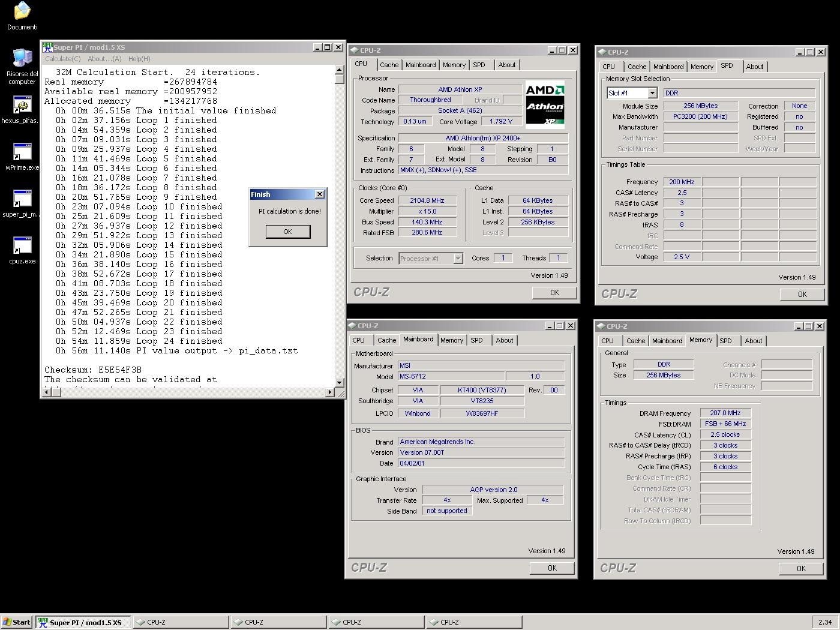Open the Calculate(C) menu in Super PI

point(63,59)
